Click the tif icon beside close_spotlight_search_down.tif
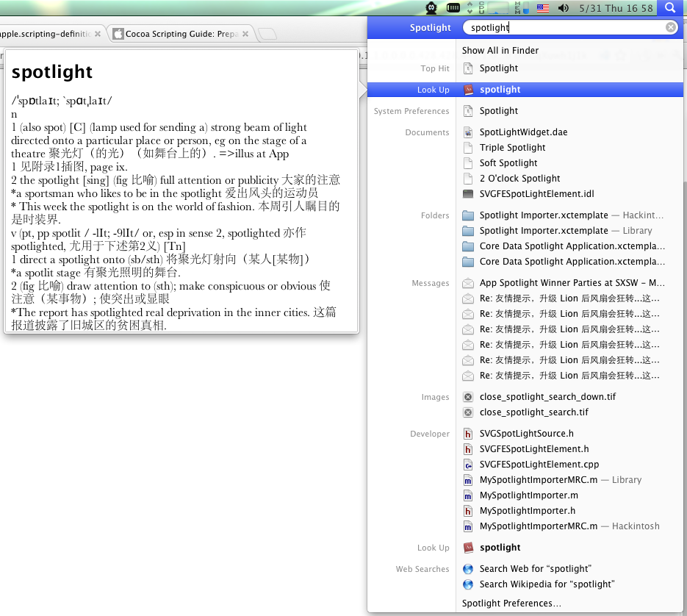687x616 pixels. click(468, 397)
